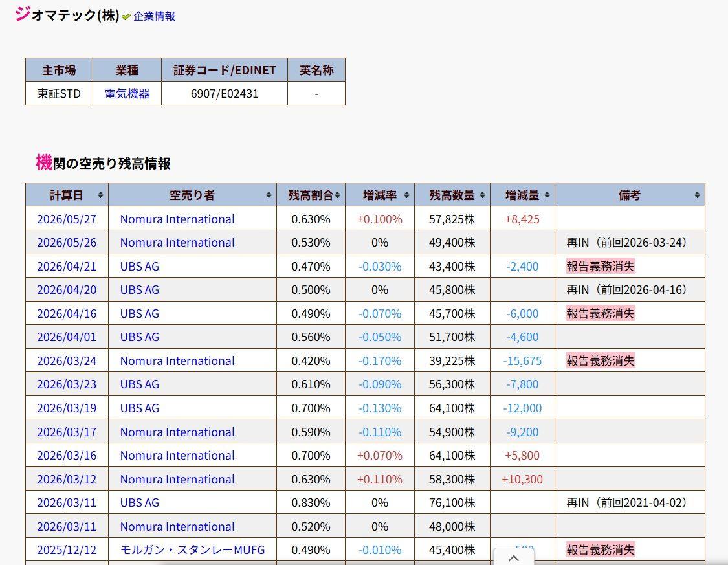This screenshot has height=565, width=728.
Task: Open the 2026/04/20 date link
Action: point(67,290)
